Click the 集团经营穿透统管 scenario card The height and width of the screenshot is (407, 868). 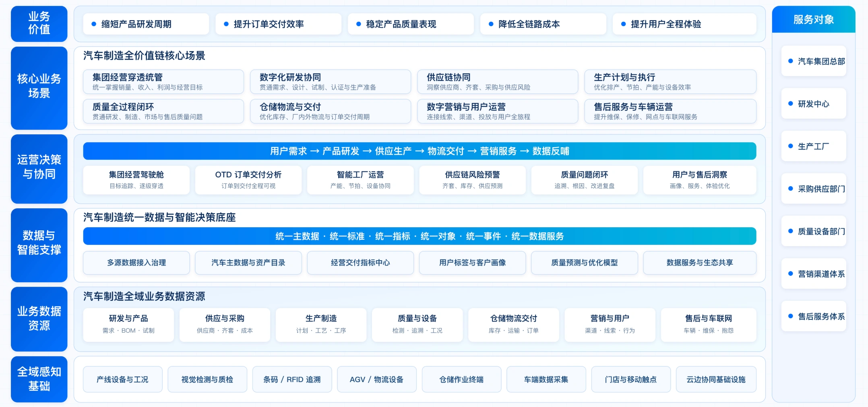click(163, 82)
